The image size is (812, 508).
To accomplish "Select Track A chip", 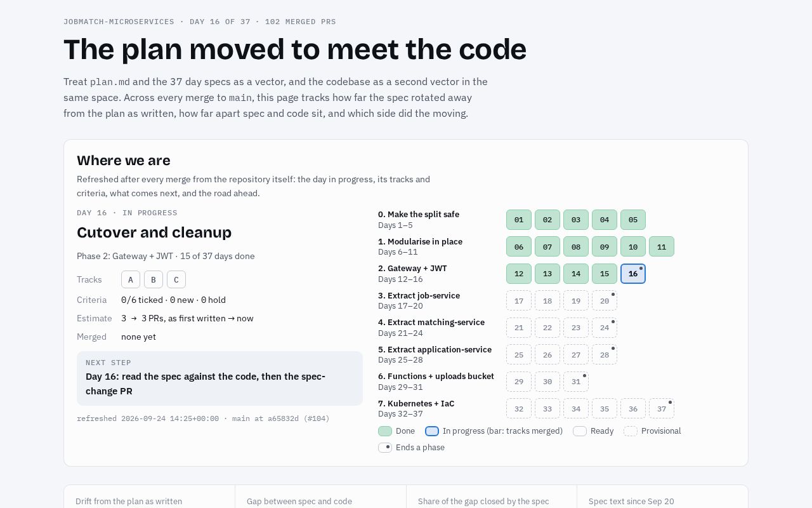I will (131, 279).
